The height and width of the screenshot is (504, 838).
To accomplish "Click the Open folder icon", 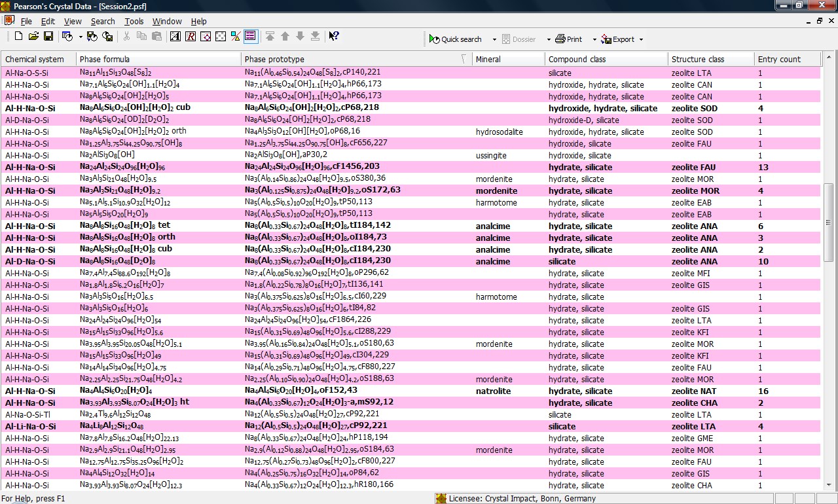I will (33, 37).
